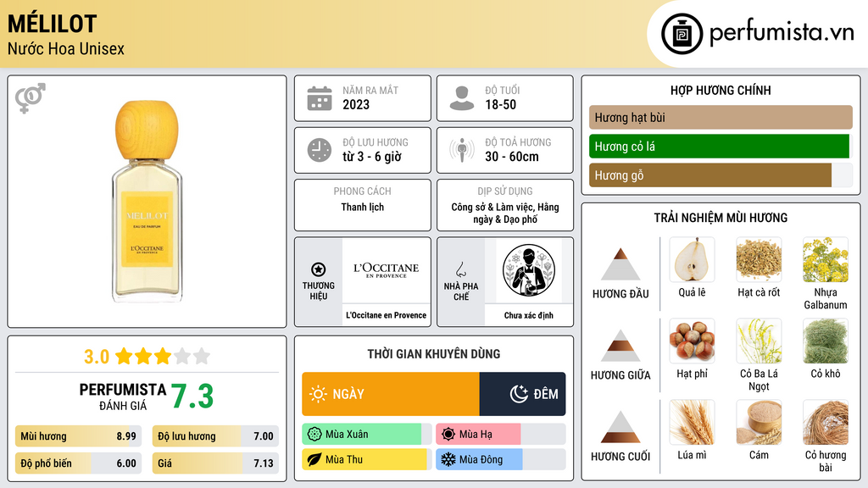Image resolution: width=868 pixels, height=488 pixels.
Task: Click the Trải nghiệm mùi hương heading
Action: pos(721,218)
